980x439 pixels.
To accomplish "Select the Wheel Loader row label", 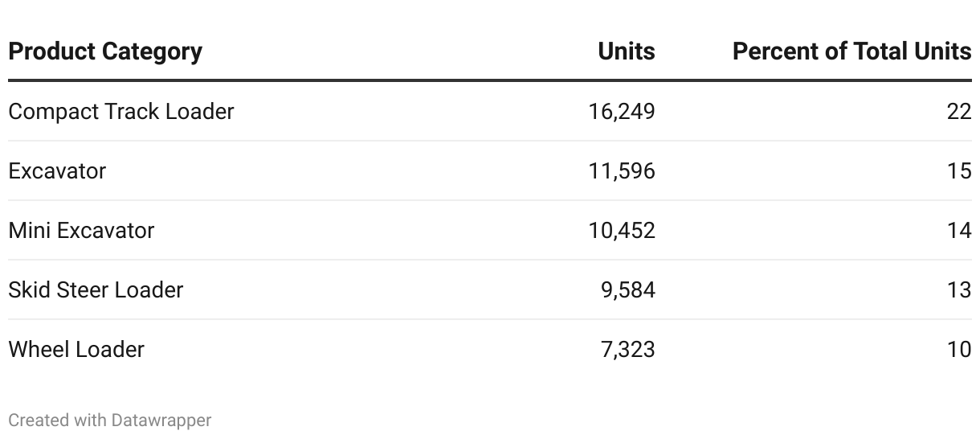I will (76, 349).
